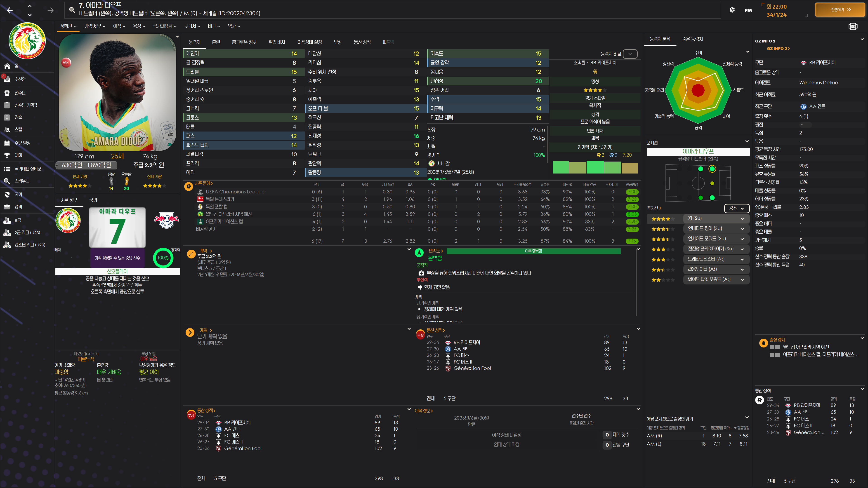Open the 통산 성적 tab
Image resolution: width=868 pixels, height=488 pixels.
362,42
